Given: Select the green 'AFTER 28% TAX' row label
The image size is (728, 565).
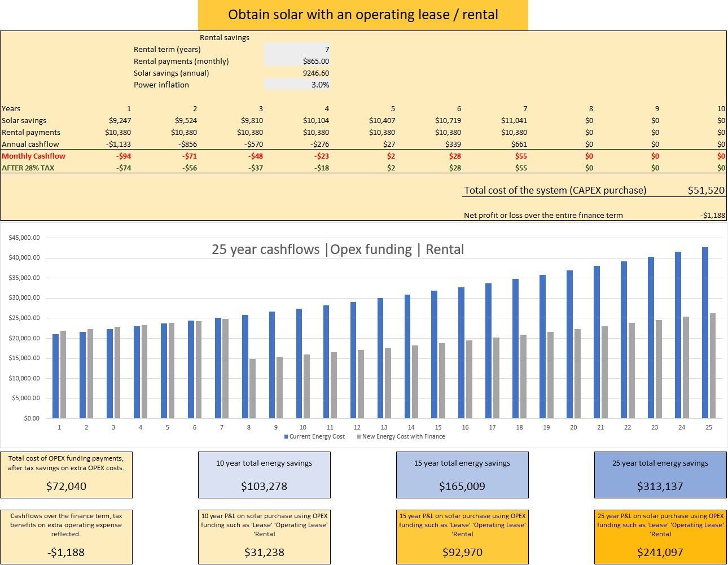Looking at the screenshot, I should 28,168.
